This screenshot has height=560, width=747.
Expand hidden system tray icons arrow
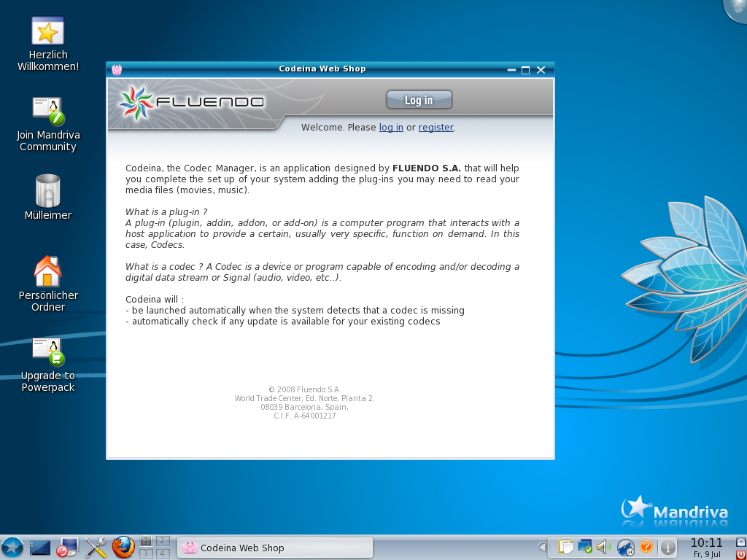pos(543,547)
